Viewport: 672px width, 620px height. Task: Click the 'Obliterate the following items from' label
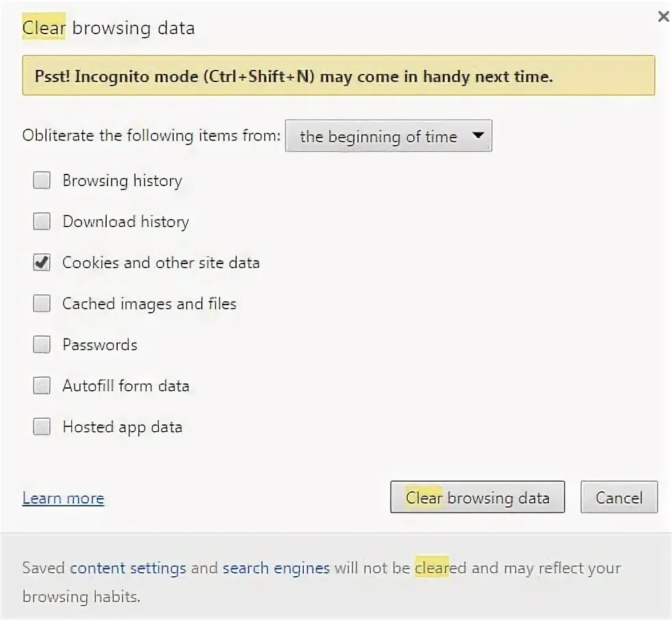point(151,135)
